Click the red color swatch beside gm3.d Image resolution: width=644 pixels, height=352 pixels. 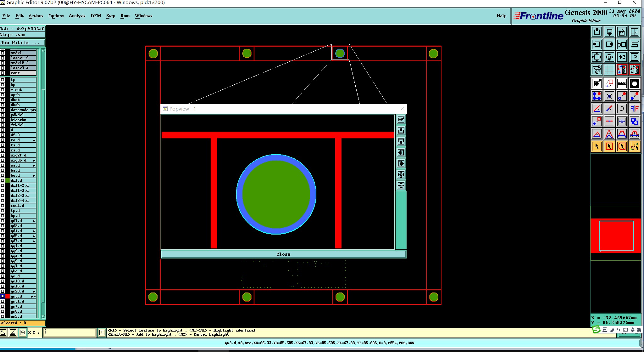pyautogui.click(x=8, y=296)
